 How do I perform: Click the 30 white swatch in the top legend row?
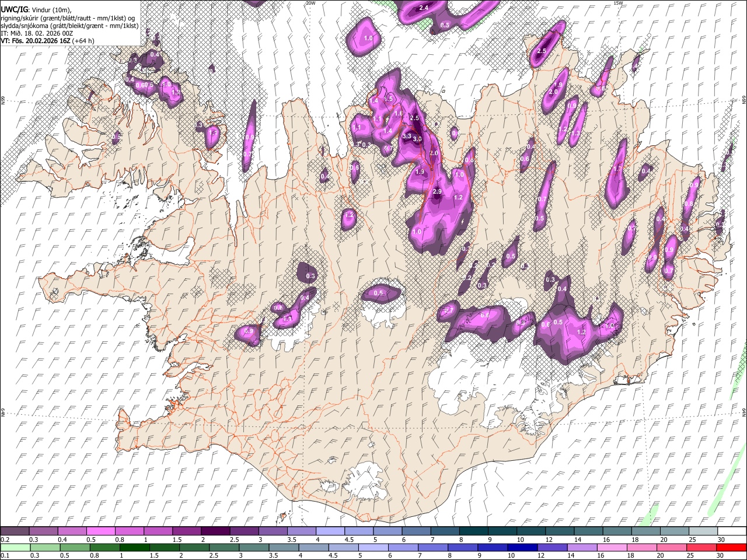(x=732, y=531)
